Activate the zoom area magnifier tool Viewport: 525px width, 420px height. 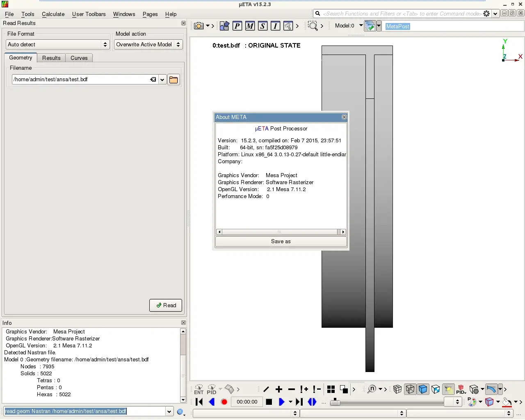(313, 26)
